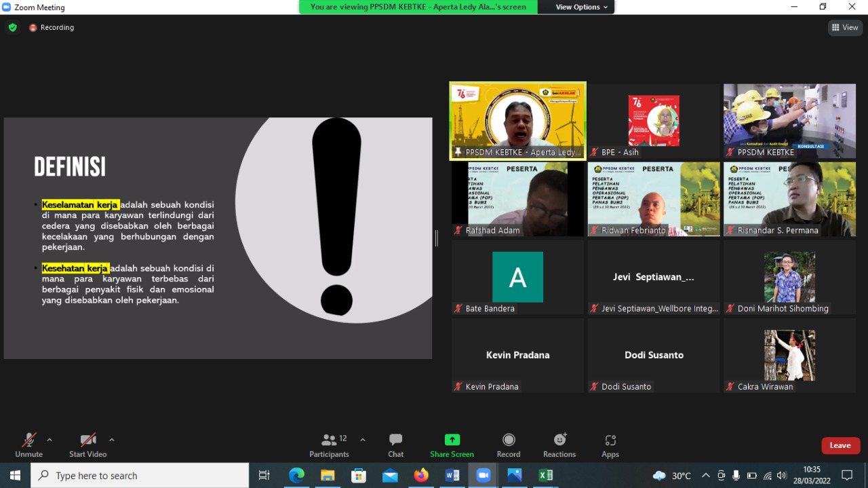Open the Participants list

pyautogui.click(x=330, y=445)
